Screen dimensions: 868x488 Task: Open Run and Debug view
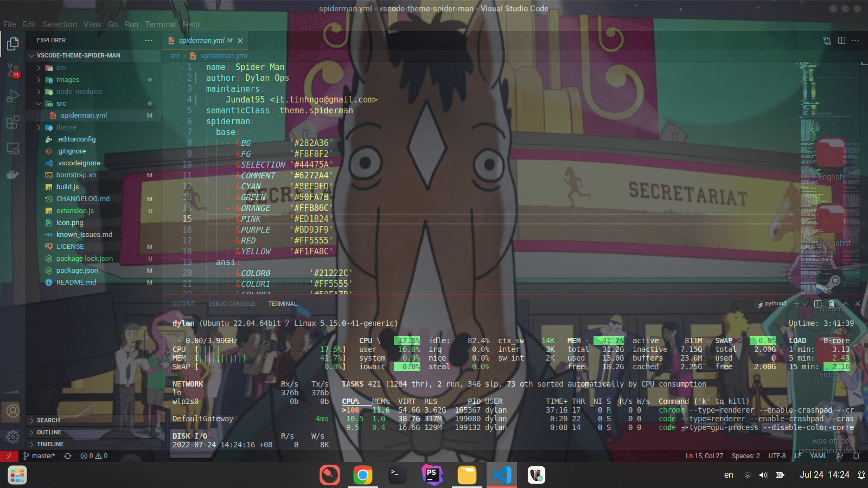pyautogui.click(x=13, y=96)
